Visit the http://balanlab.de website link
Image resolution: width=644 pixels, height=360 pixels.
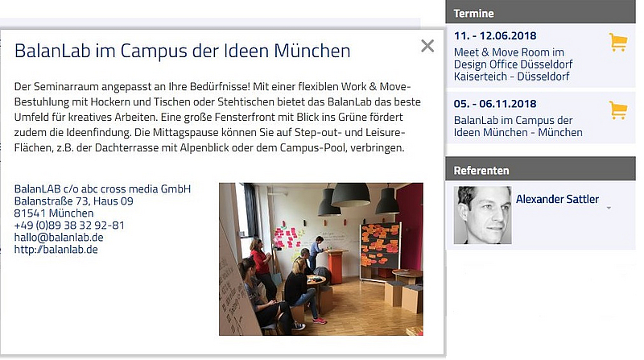click(56, 250)
